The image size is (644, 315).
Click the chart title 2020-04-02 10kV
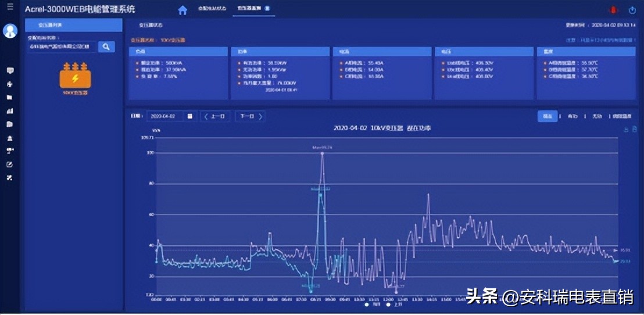point(382,128)
